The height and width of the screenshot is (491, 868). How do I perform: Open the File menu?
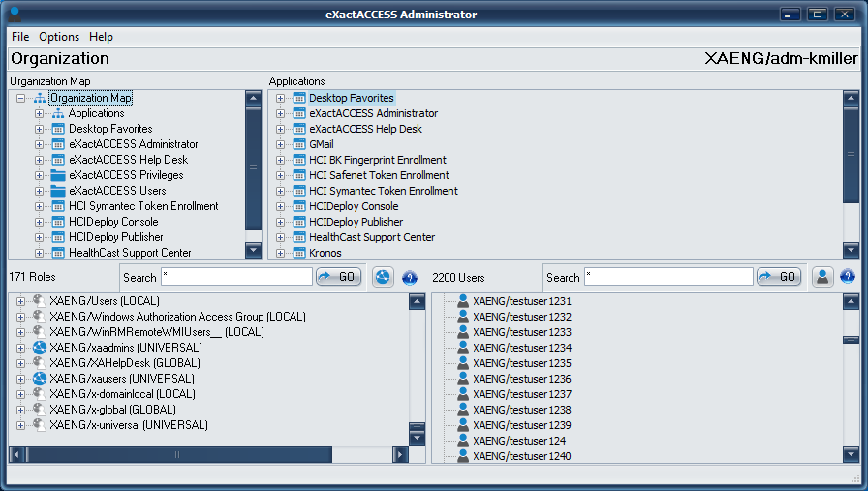[20, 37]
